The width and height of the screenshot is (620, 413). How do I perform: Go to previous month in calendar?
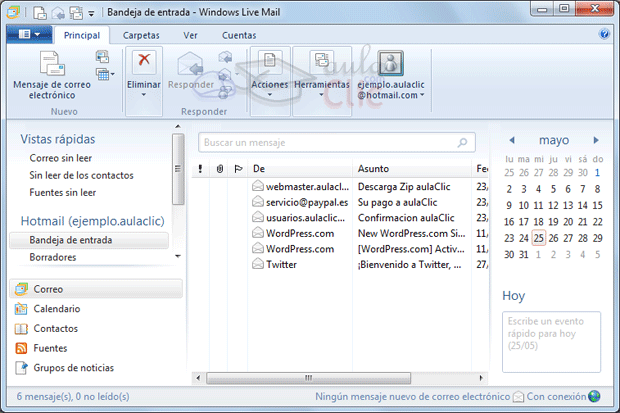click(x=512, y=140)
